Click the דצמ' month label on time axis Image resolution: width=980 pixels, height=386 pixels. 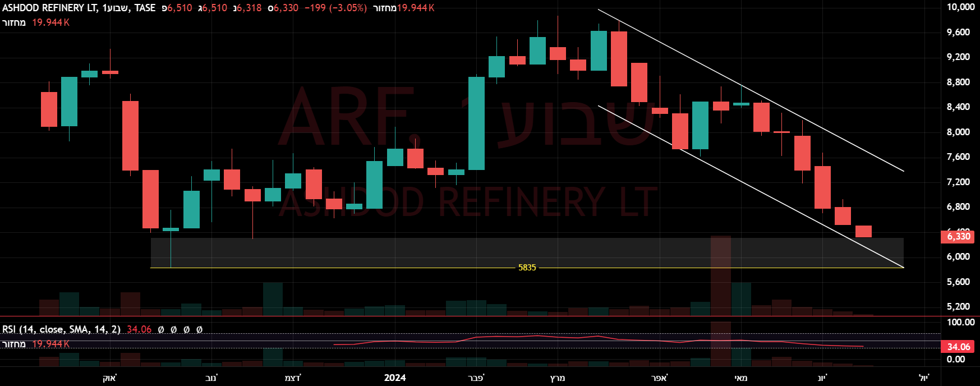[x=293, y=378]
